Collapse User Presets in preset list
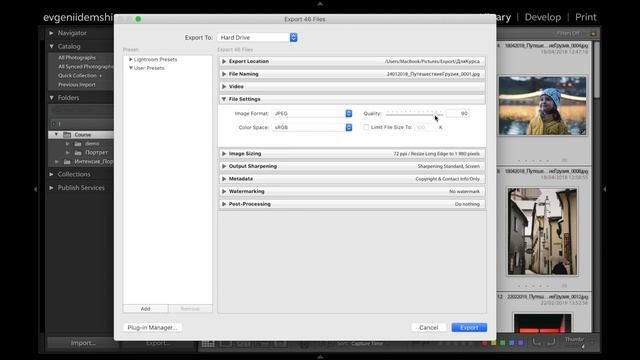 tap(131, 68)
